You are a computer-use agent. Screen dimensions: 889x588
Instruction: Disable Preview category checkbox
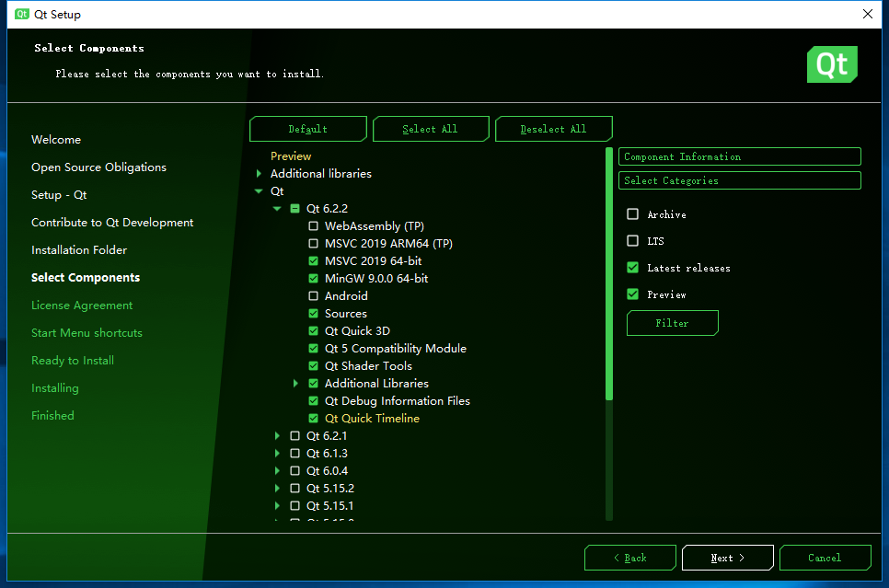point(633,294)
